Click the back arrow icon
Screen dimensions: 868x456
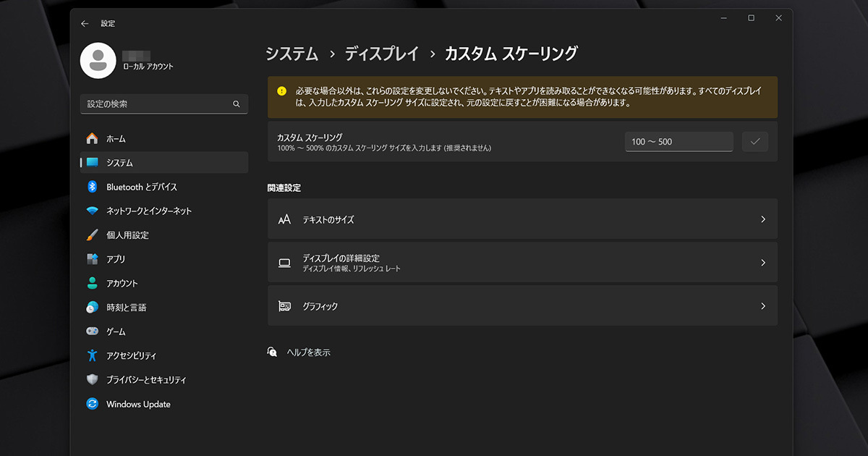click(85, 24)
